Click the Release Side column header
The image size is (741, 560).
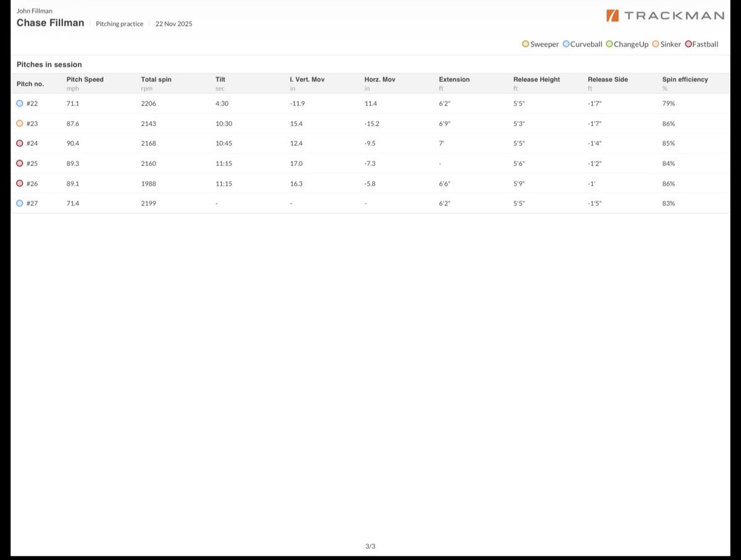608,80
